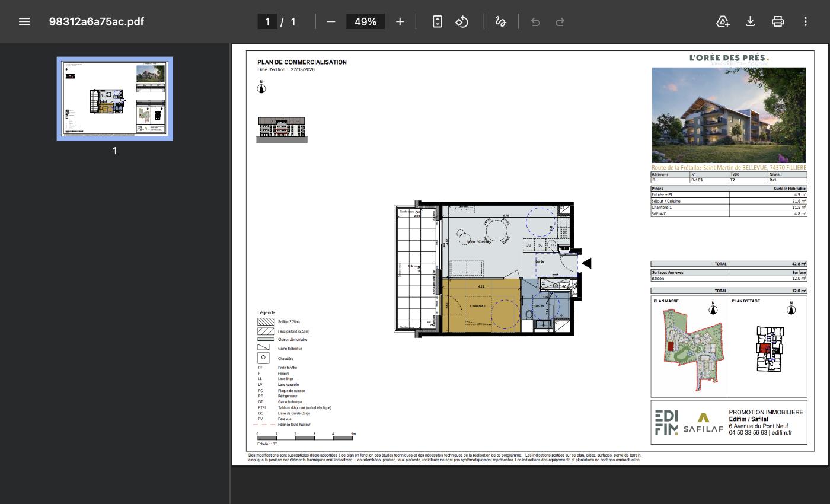Click the EDIFIM logo
Image resolution: width=830 pixels, height=504 pixels.
click(x=666, y=422)
